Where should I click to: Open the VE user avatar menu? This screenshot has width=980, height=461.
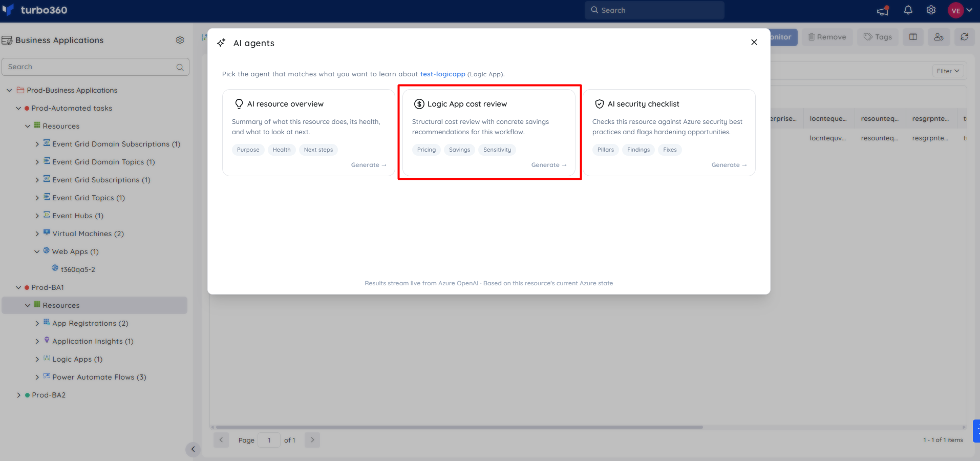click(955, 10)
